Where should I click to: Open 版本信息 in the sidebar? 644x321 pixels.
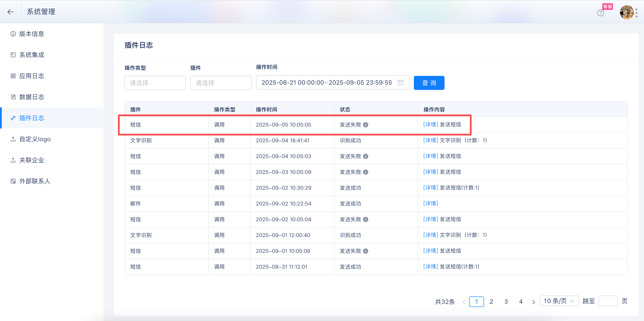52,34
